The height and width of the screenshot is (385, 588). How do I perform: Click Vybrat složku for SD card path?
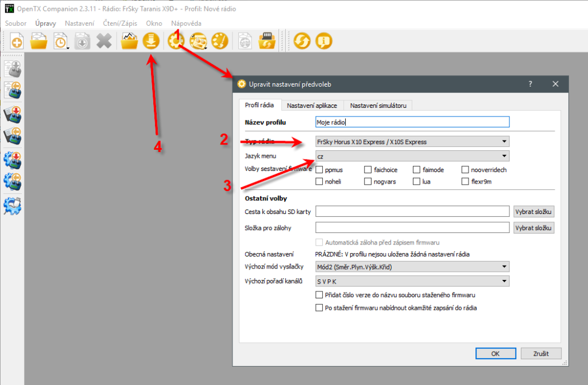click(533, 212)
